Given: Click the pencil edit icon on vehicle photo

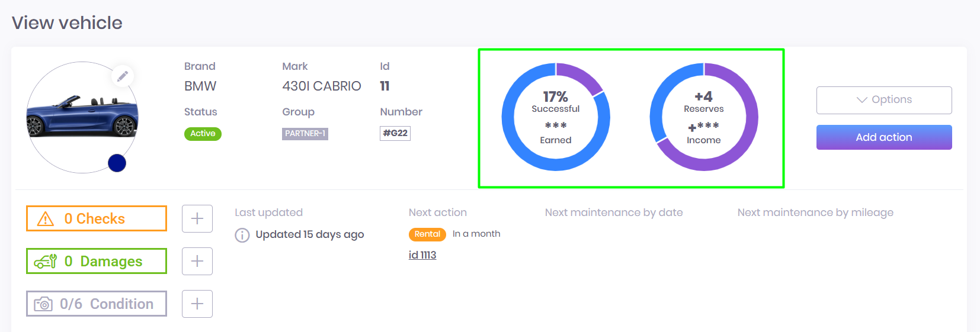Looking at the screenshot, I should (123, 76).
